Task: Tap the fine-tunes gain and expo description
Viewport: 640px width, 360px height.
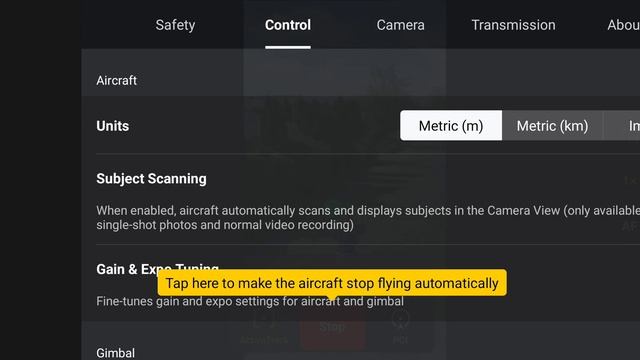Action: click(x=250, y=302)
